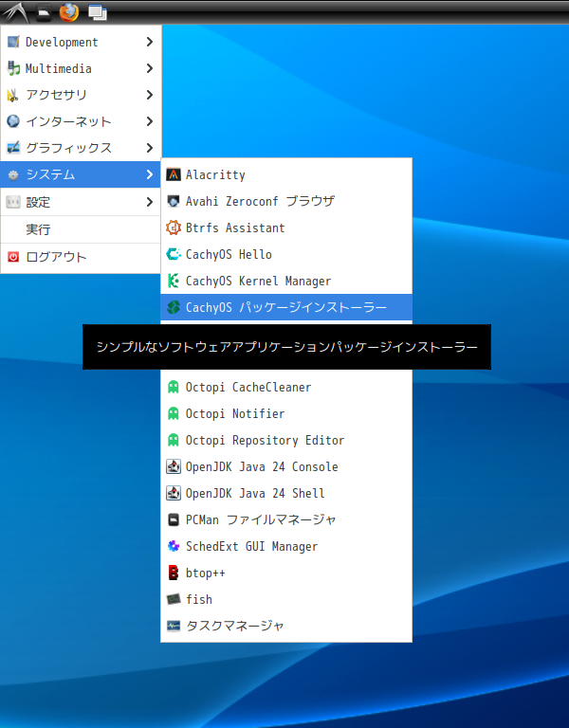The width and height of the screenshot is (569, 728).
Task: Click the PCMan file manager icon
Action: pos(174,519)
